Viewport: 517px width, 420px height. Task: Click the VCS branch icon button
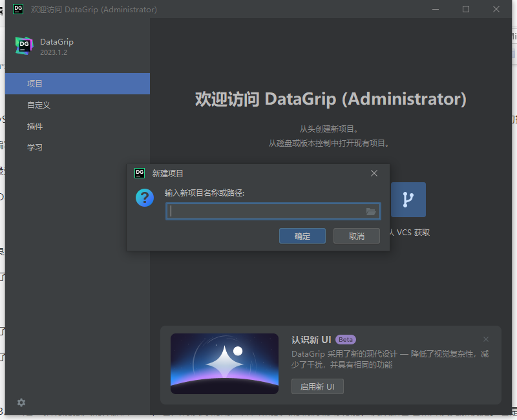tap(408, 200)
